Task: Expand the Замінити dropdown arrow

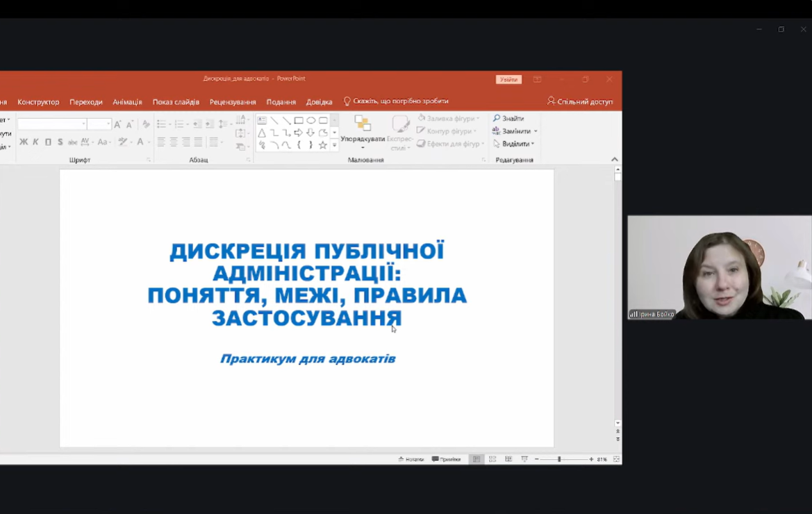Action: (x=536, y=131)
